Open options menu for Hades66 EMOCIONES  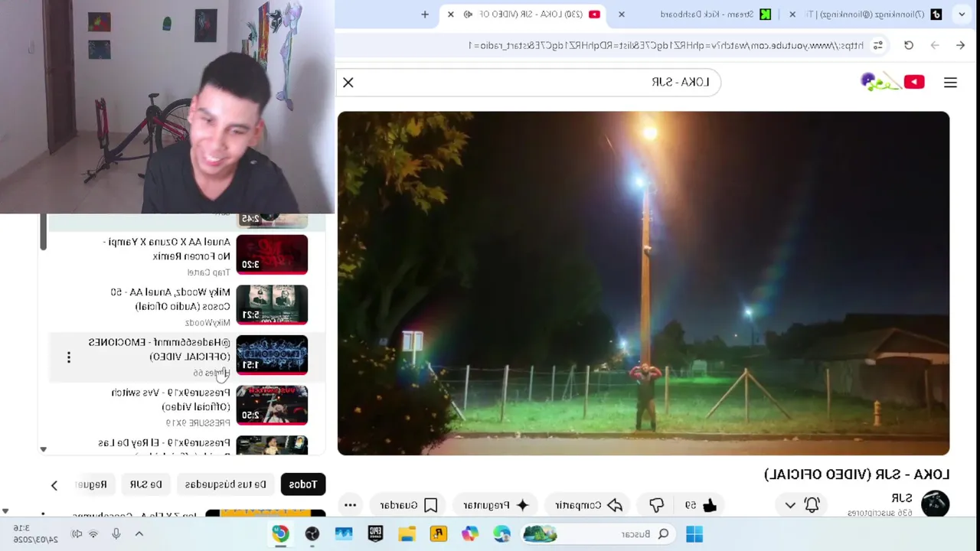click(68, 357)
